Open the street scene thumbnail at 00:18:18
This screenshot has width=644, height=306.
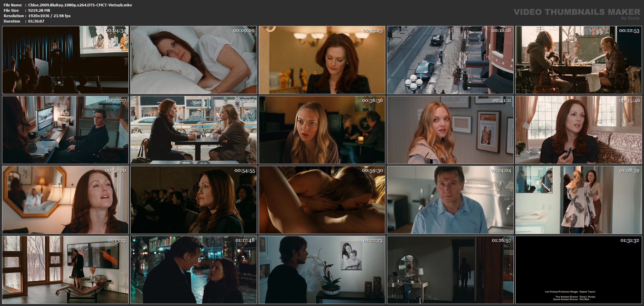(x=450, y=60)
